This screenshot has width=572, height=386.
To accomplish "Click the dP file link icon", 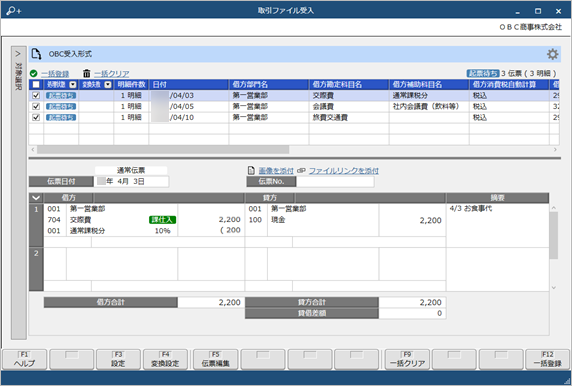I will coord(301,171).
